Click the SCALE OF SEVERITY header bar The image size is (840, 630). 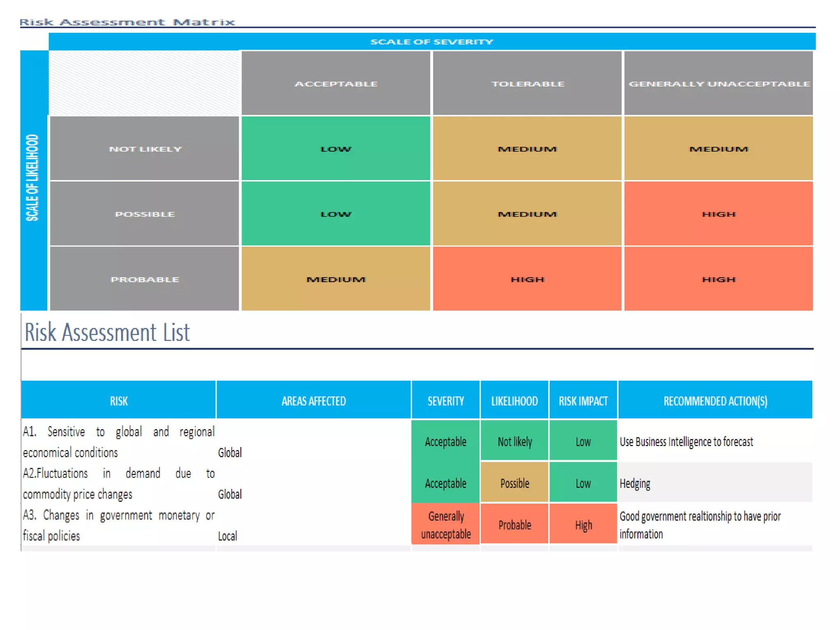tap(431, 42)
